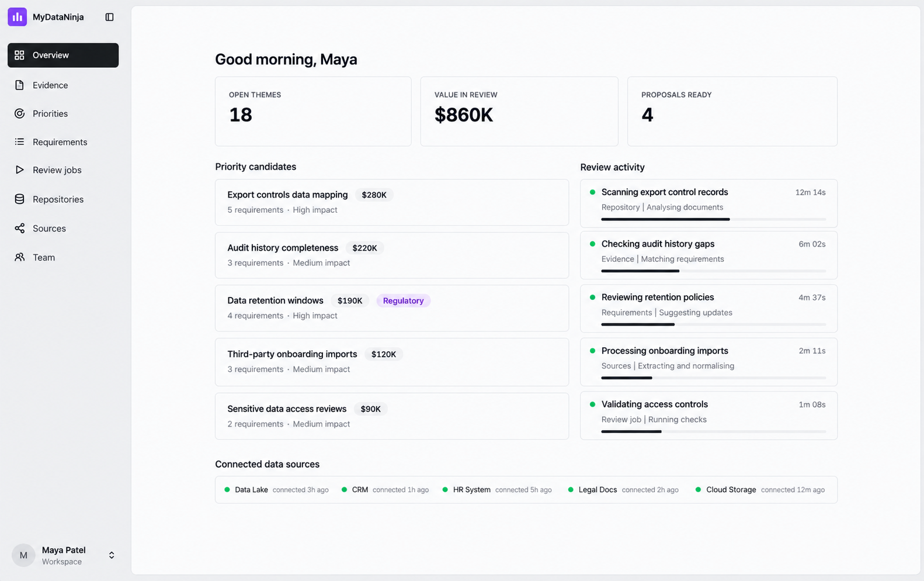Click the Requirements list icon
This screenshot has height=581, width=924.
[19, 142]
